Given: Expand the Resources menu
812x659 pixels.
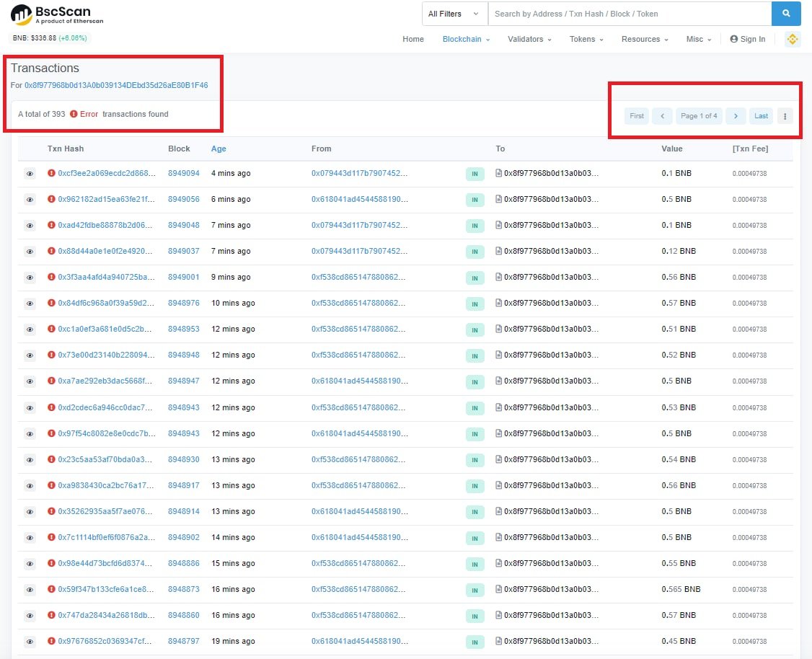Looking at the screenshot, I should point(645,39).
